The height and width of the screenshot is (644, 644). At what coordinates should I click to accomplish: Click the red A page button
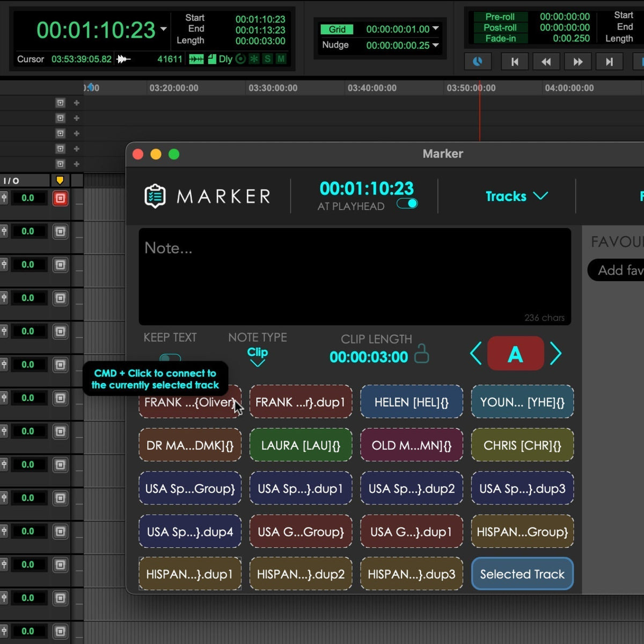pos(516,354)
